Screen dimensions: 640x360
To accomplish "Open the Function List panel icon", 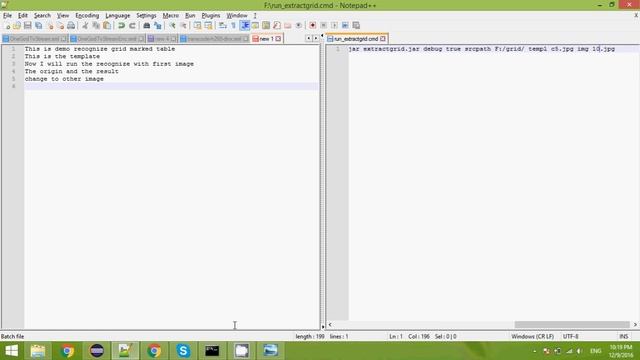I will [277, 26].
